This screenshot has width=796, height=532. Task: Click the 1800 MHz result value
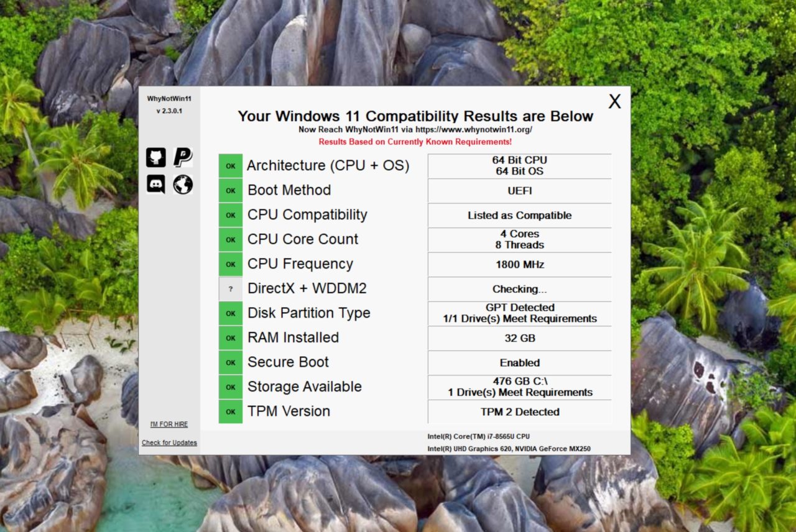[x=520, y=264]
